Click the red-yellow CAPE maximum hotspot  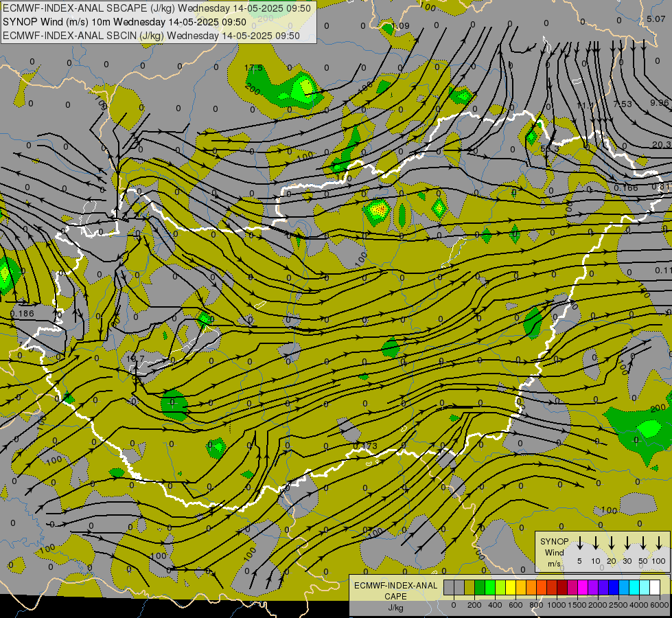click(379, 210)
